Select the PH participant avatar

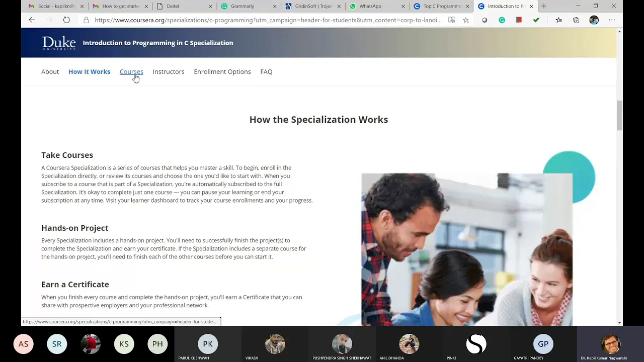157,344
